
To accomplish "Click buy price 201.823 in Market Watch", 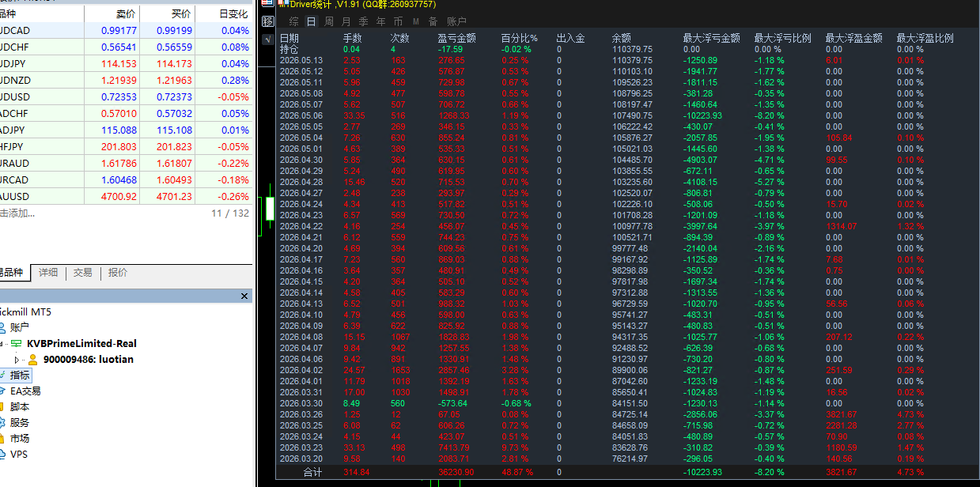I will point(174,146).
